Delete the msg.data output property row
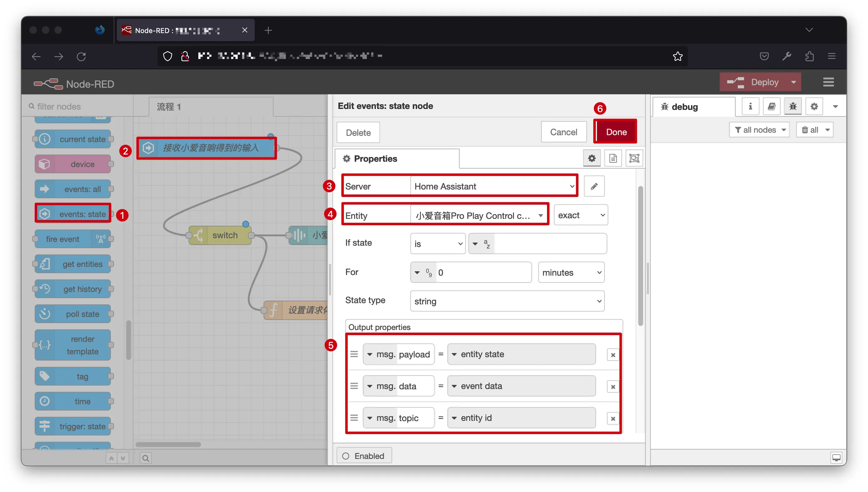868x492 pixels. [x=613, y=386]
